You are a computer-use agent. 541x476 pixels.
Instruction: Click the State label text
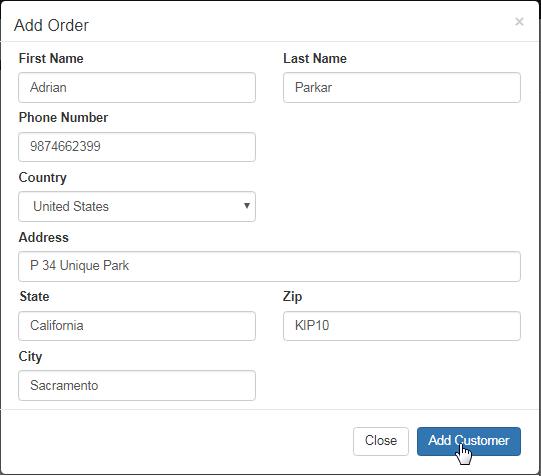pos(35,297)
